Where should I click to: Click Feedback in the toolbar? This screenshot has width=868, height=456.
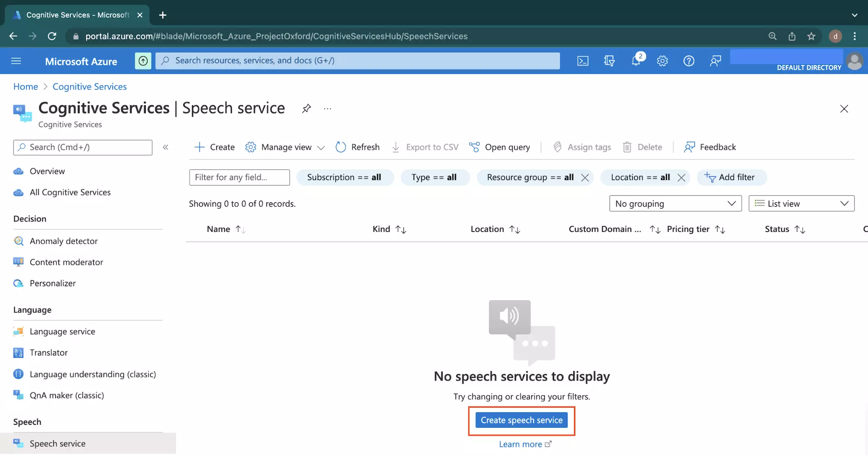click(x=710, y=147)
